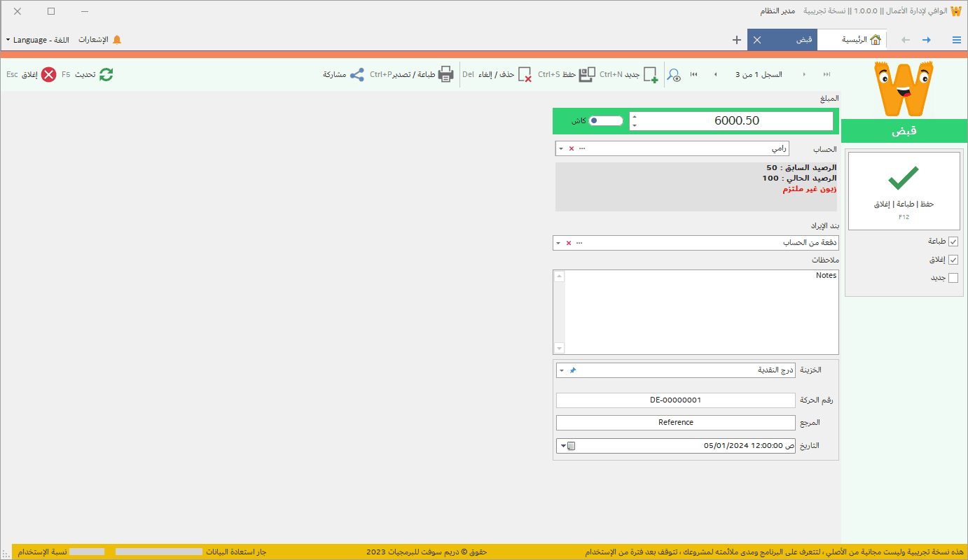Click the blue forward navigation arrow
Viewport: 968px width, 560px height.
[927, 40]
